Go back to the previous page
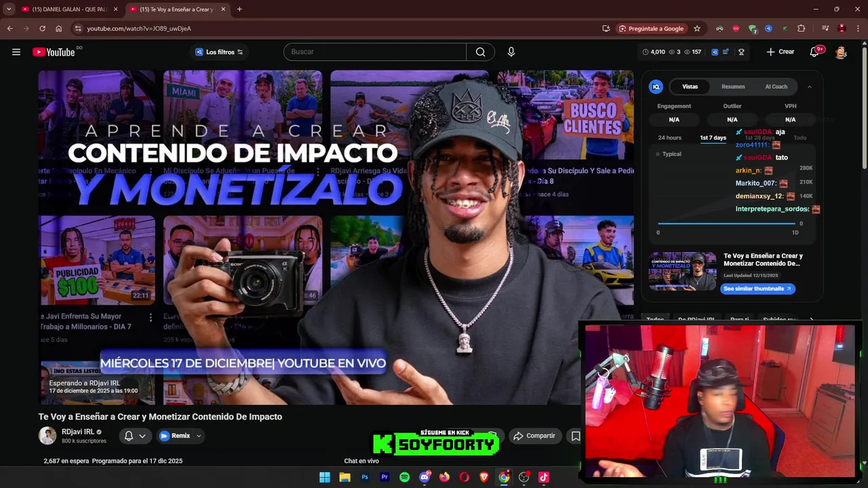 tap(9, 28)
